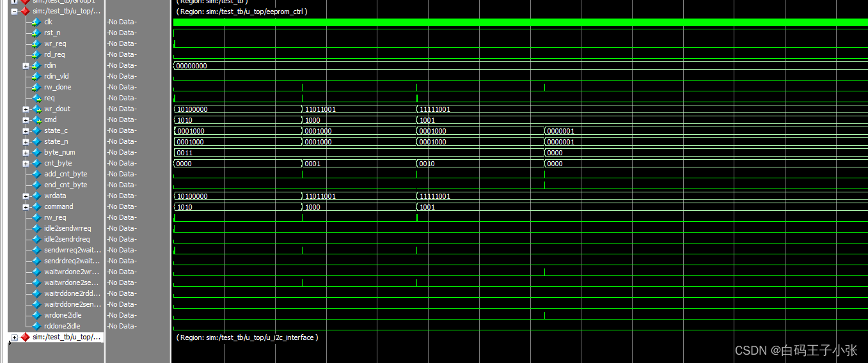The image size is (868, 363).
Task: Expand the byte_num bus signal
Action: click(26, 152)
